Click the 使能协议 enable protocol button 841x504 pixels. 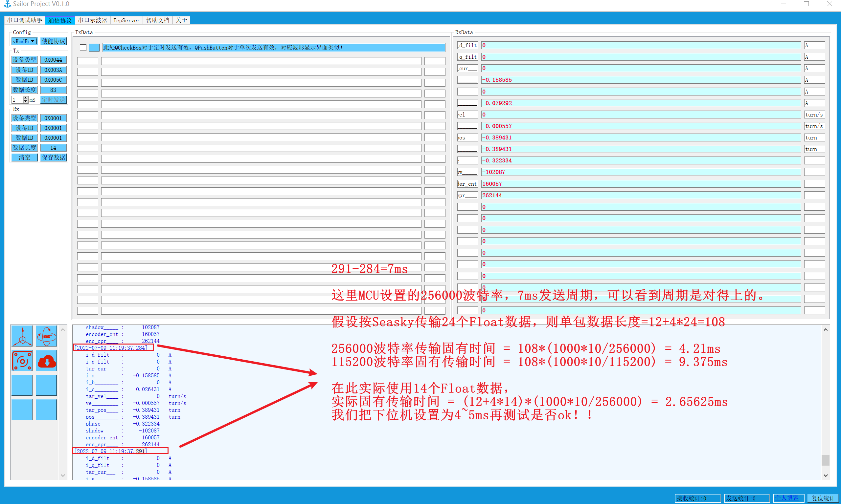click(53, 41)
